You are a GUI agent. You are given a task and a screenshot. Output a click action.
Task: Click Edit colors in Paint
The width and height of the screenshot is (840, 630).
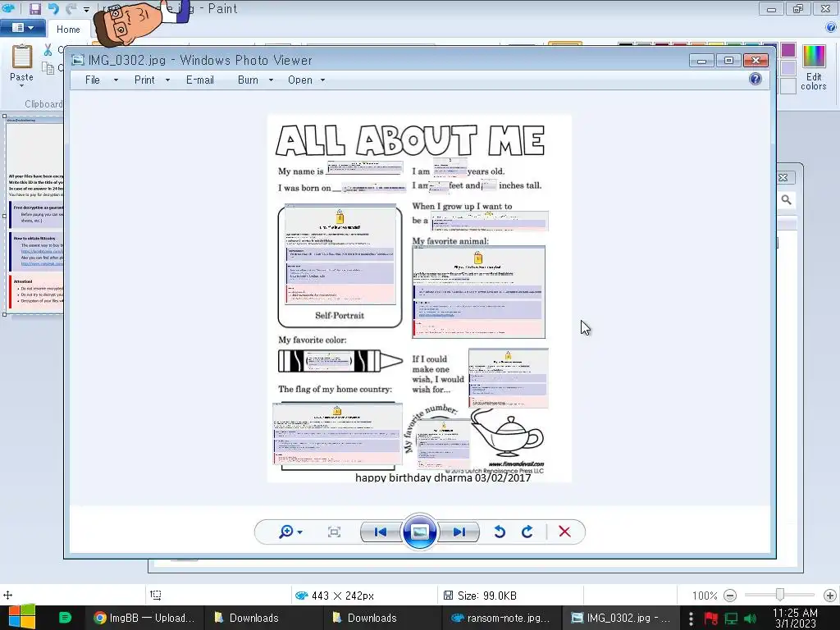pos(813,67)
